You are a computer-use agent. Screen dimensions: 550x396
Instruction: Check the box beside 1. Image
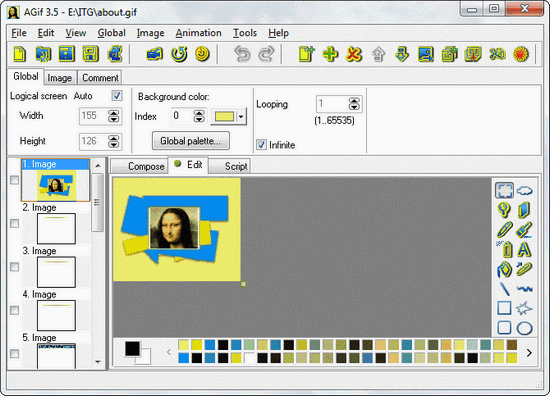coord(14,180)
